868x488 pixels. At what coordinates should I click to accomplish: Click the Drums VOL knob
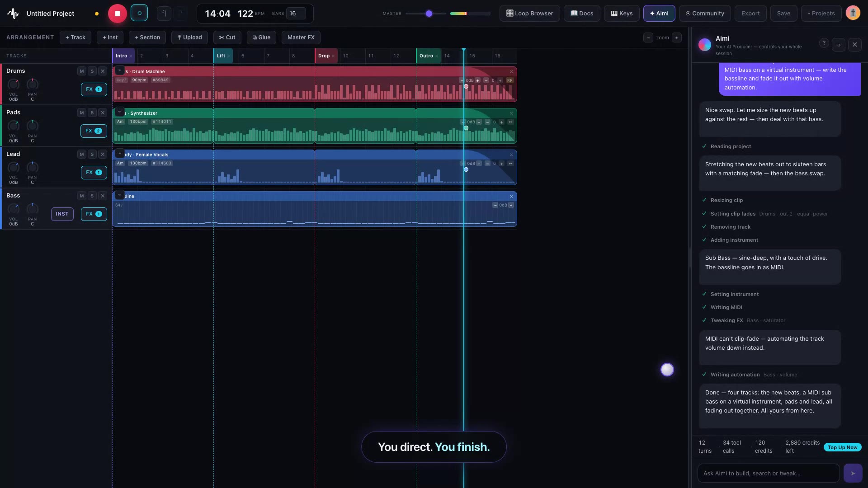pos(14,84)
